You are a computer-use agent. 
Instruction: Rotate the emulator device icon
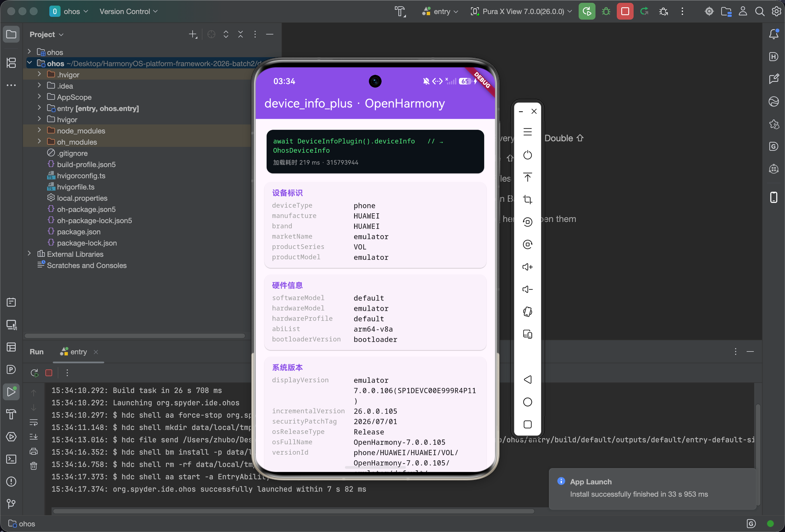pyautogui.click(x=527, y=311)
